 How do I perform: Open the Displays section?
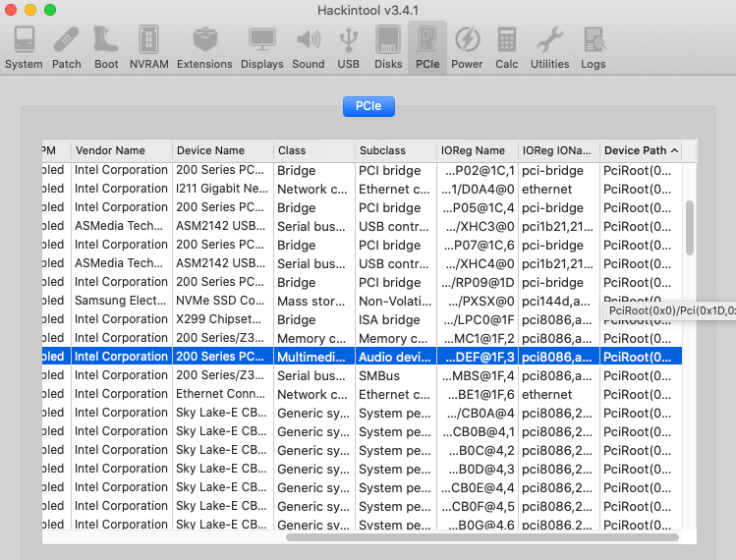262,48
